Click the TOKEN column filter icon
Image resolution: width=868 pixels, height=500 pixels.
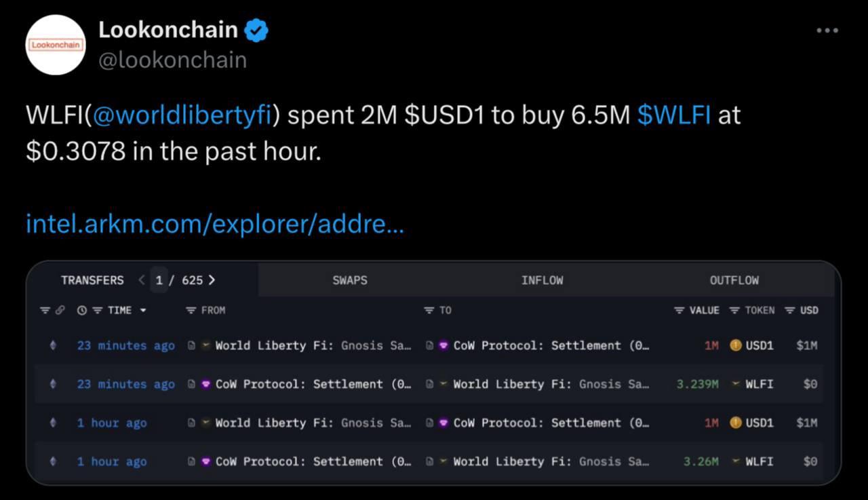coord(734,310)
